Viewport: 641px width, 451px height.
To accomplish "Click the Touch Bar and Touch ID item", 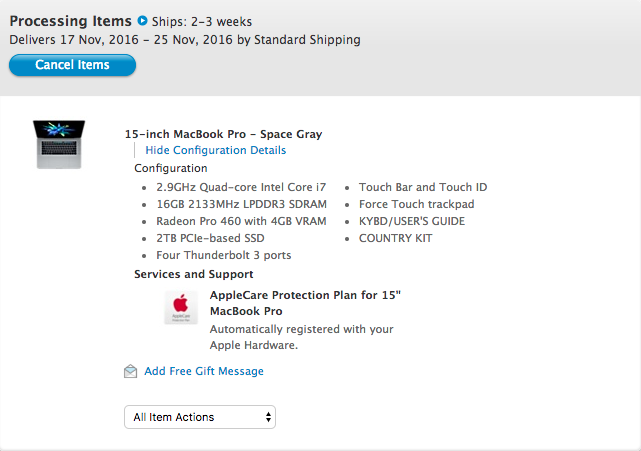I will [423, 187].
